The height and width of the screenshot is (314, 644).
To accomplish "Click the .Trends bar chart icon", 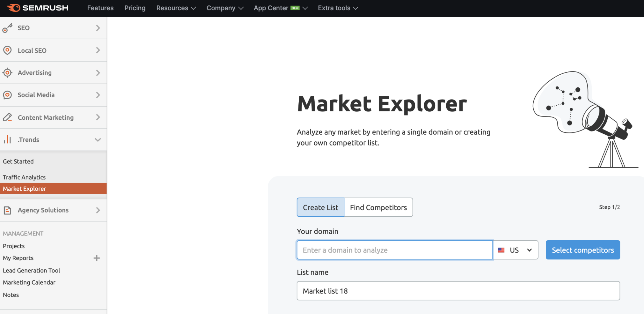I will (x=7, y=139).
